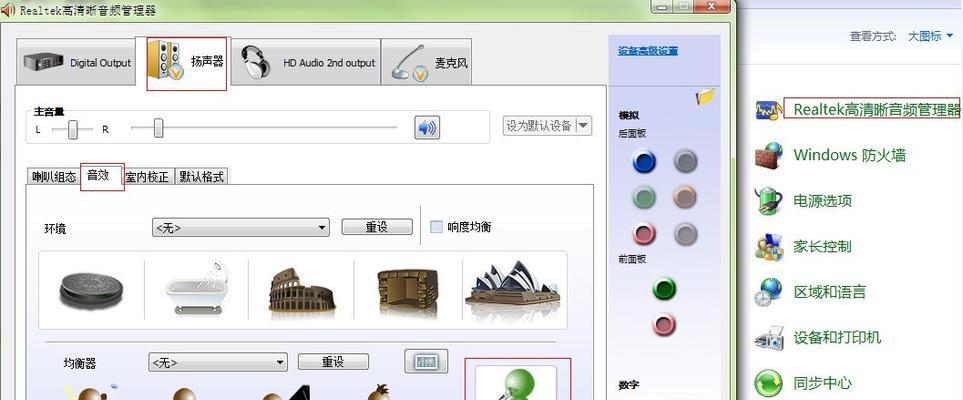Click the 重设 button beside 均衡器
Screen dimensions: 963x400
[x=333, y=361]
